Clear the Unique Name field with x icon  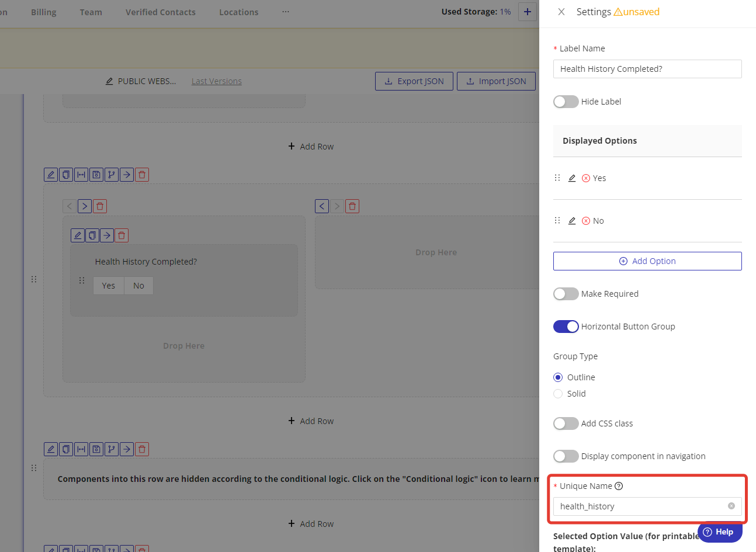(x=731, y=506)
